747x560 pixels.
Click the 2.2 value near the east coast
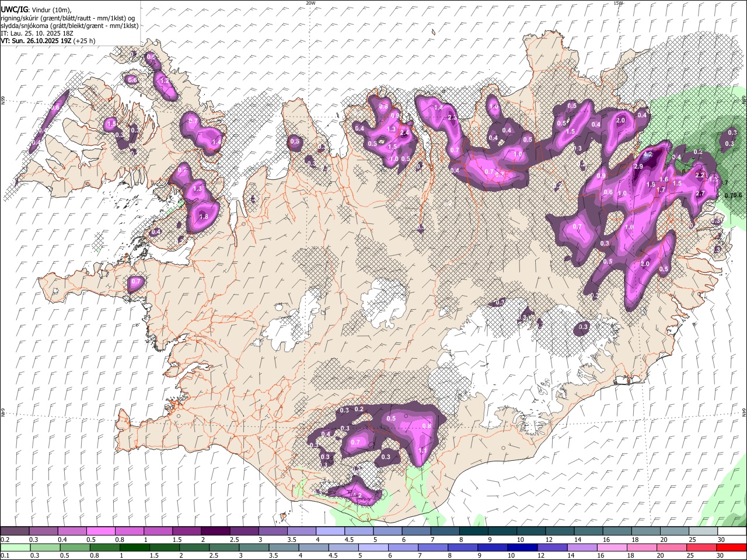700,175
